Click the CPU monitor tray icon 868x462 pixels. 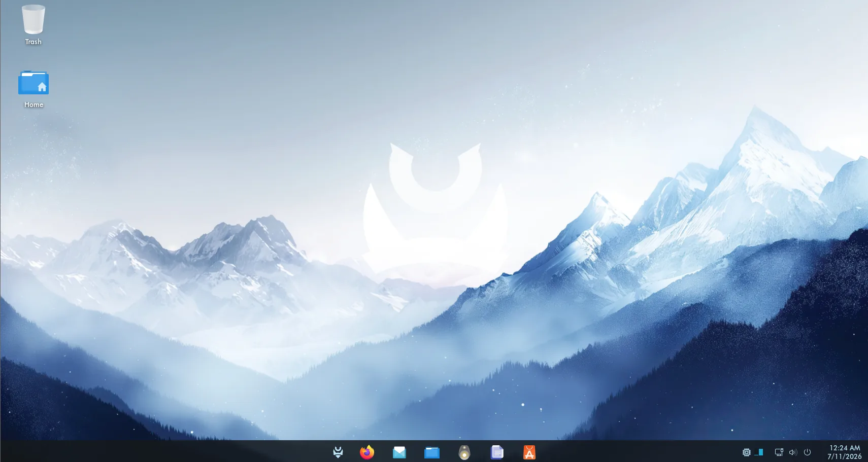747,452
